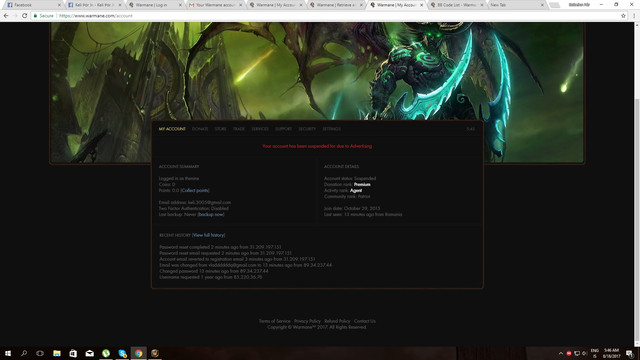640x360 pixels.
Task: Close the New Tab tab
Action: (542, 5)
